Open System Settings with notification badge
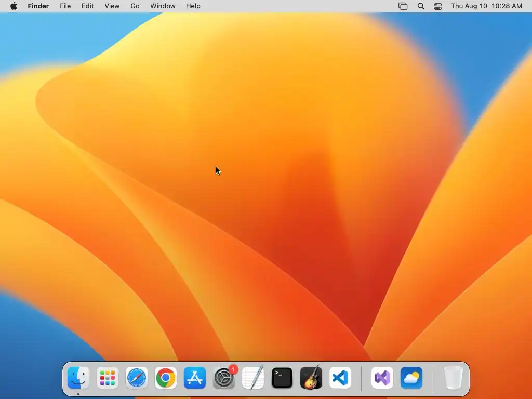532x399 pixels. click(224, 378)
